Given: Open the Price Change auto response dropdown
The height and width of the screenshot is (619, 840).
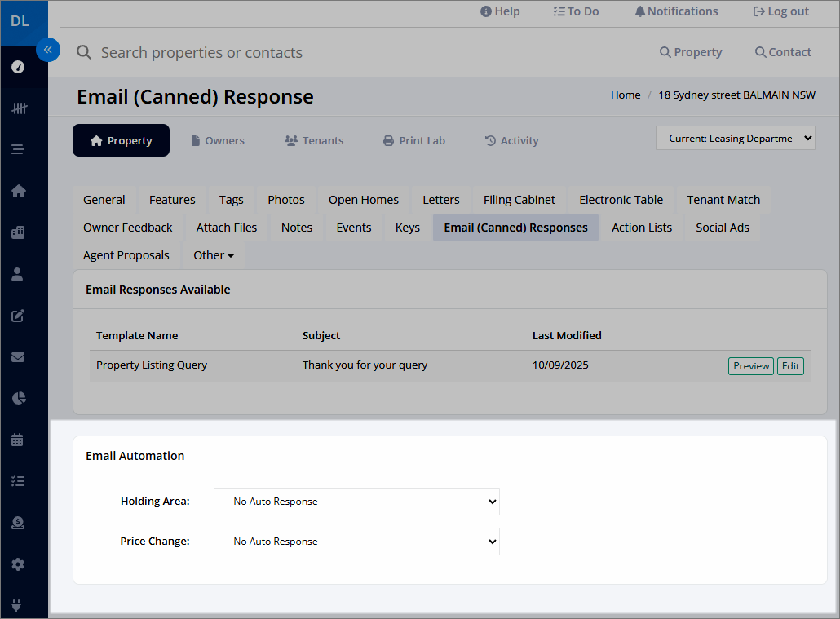Looking at the screenshot, I should (356, 542).
